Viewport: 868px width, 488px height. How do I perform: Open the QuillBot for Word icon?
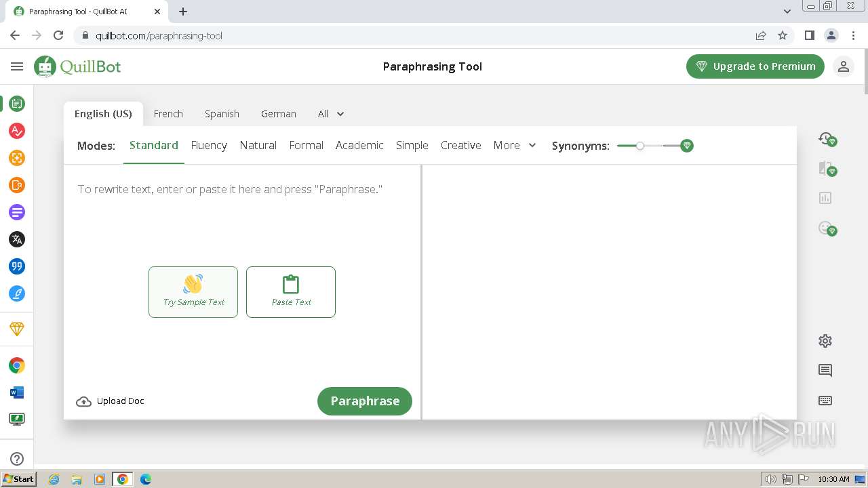17,392
